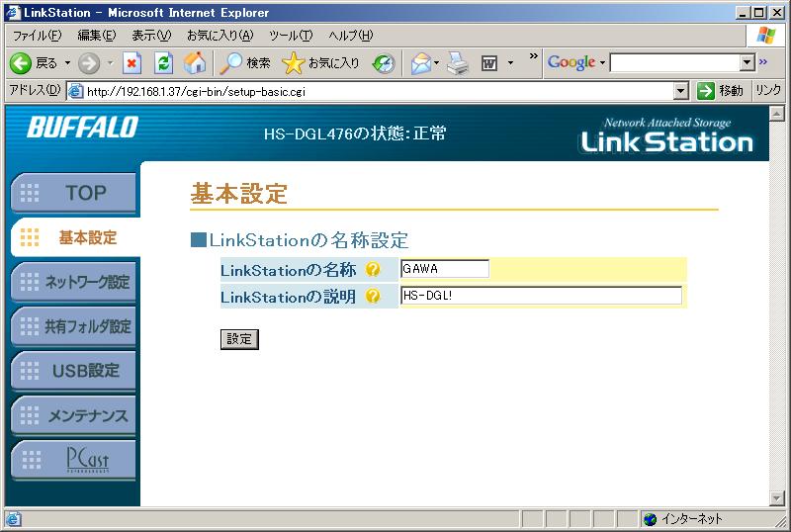Expand the Google toolbar overflow chevron at right

[x=762, y=61]
